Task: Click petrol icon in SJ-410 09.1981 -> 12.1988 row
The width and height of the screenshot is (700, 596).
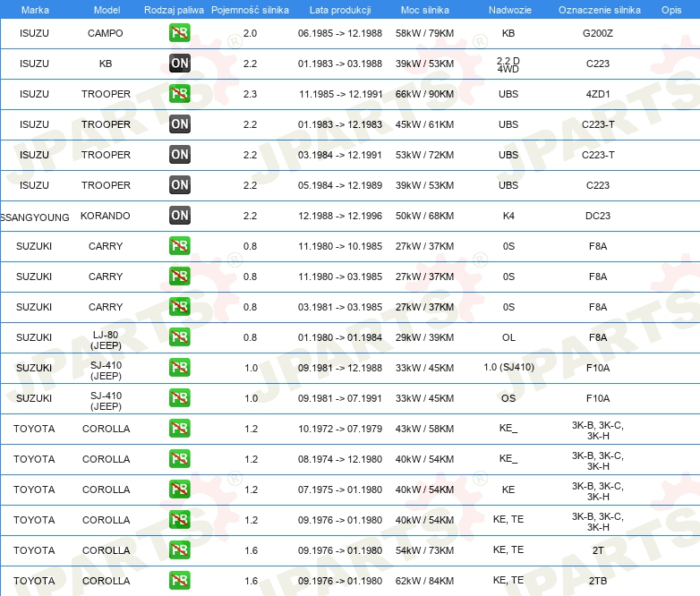Action: [x=179, y=368]
